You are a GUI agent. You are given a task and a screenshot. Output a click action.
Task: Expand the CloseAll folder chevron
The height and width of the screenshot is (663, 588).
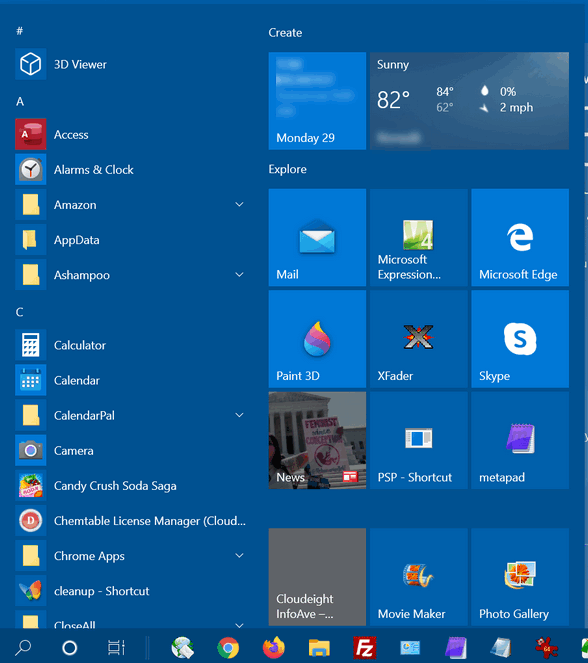tap(239, 625)
